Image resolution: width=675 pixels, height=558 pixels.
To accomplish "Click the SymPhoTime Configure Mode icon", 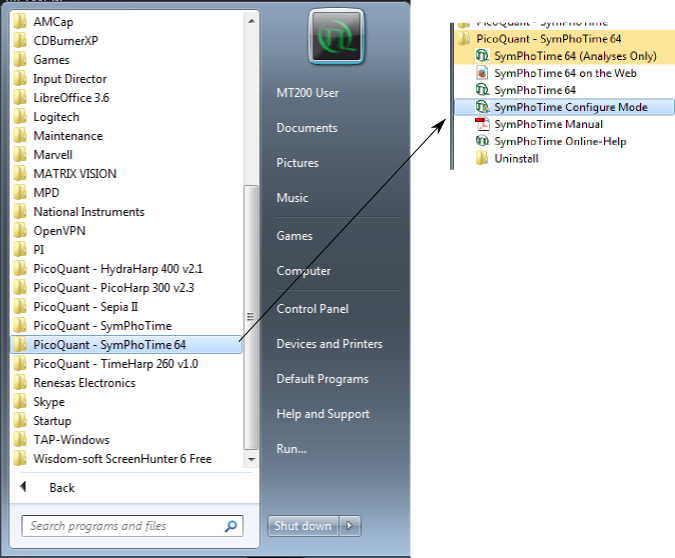I will click(x=482, y=107).
